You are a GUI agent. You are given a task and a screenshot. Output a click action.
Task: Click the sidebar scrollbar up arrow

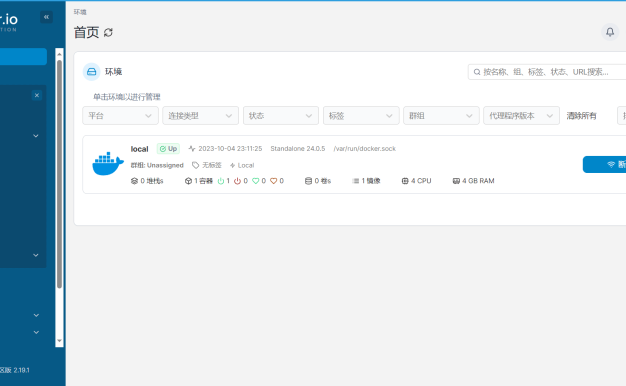(x=59, y=53)
